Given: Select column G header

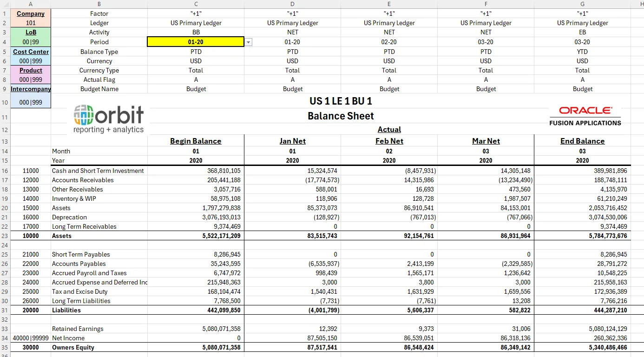Looking at the screenshot, I should [582, 4].
